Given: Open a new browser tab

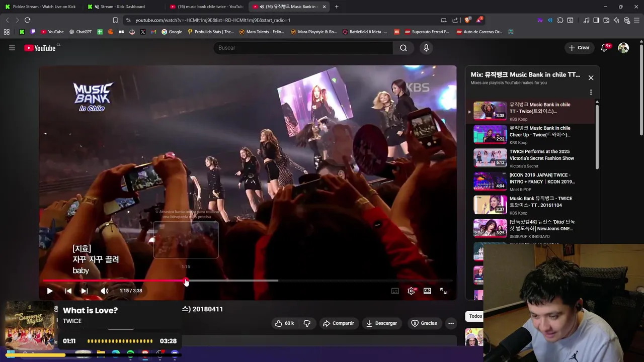Looking at the screenshot, I should [337, 7].
